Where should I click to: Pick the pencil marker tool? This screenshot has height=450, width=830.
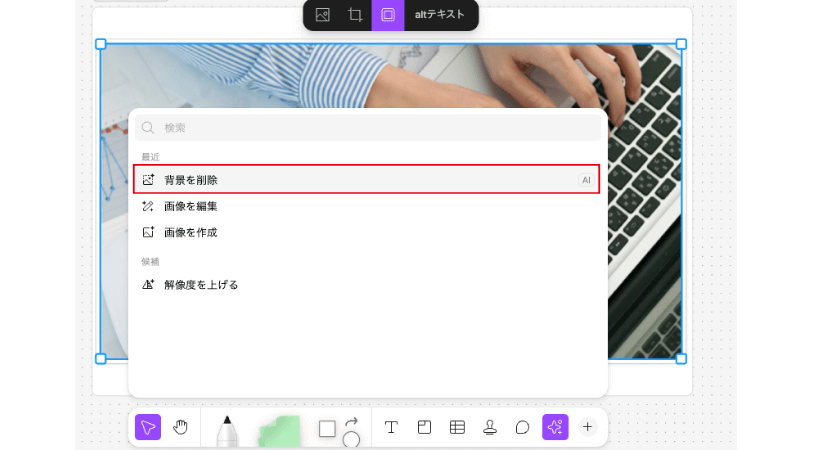point(228,431)
